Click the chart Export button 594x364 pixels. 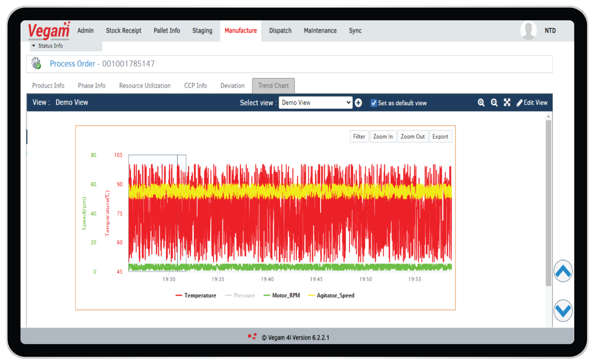point(440,137)
